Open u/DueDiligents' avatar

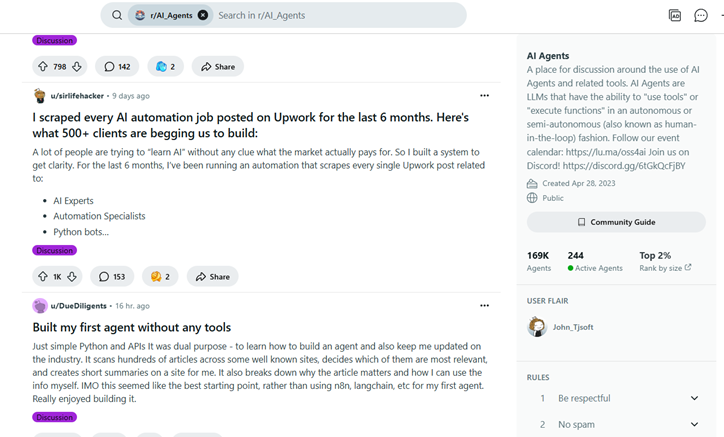40,306
